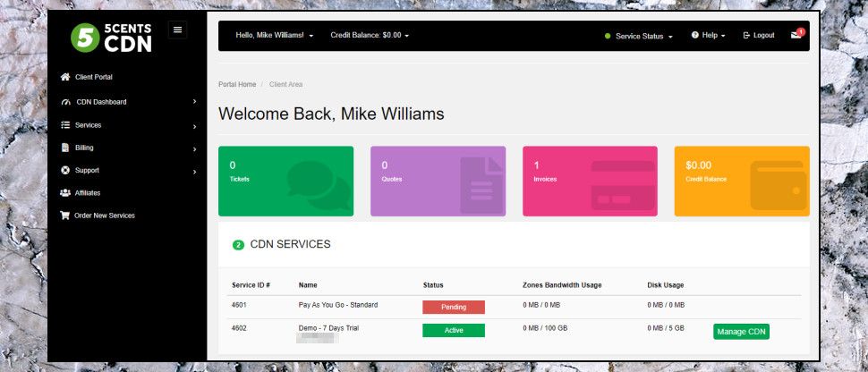The width and height of the screenshot is (868, 372).
Task: Click the Name column header
Action: 308,285
